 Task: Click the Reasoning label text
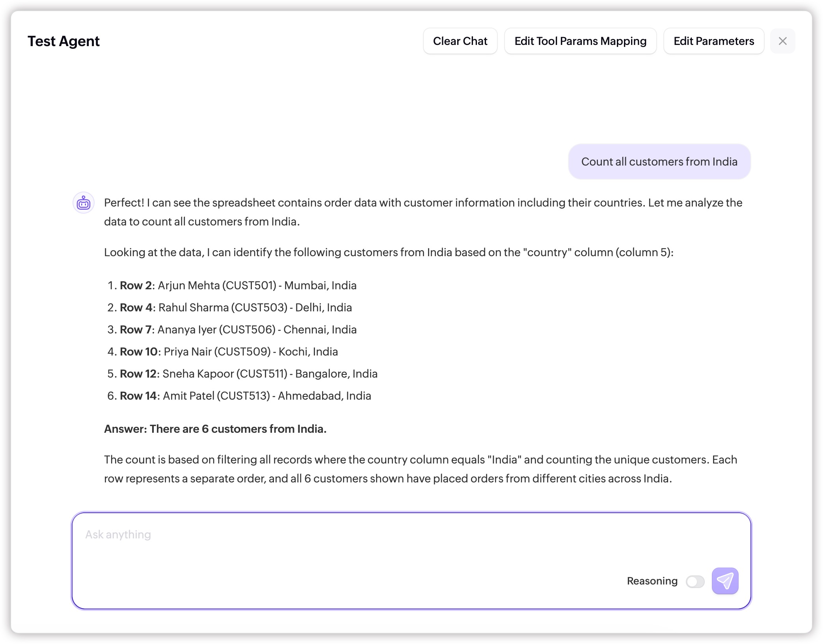tap(652, 581)
